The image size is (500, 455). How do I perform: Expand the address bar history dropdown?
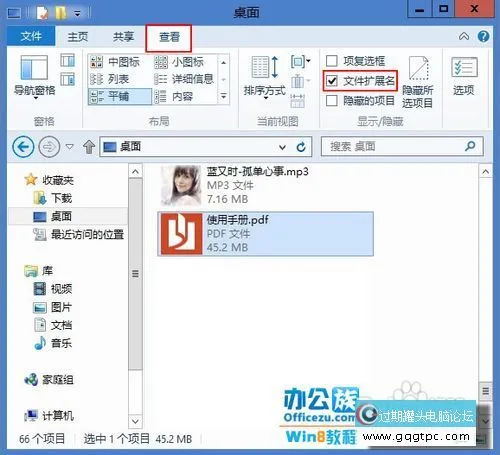click(x=282, y=147)
